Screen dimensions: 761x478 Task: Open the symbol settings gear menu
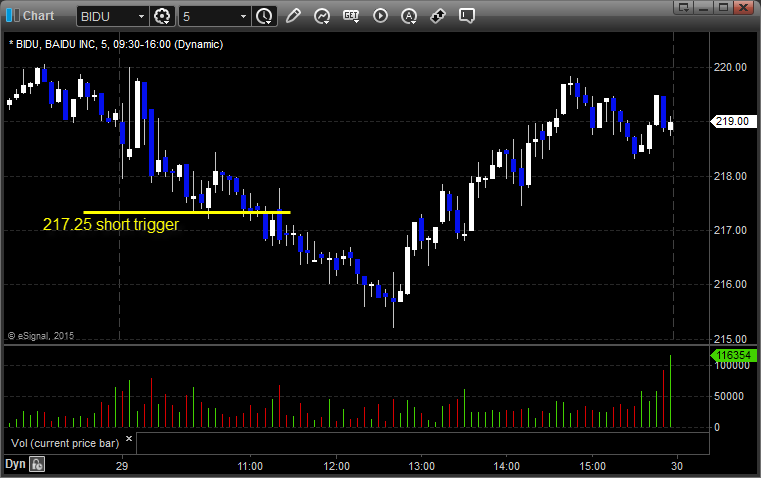(162, 16)
